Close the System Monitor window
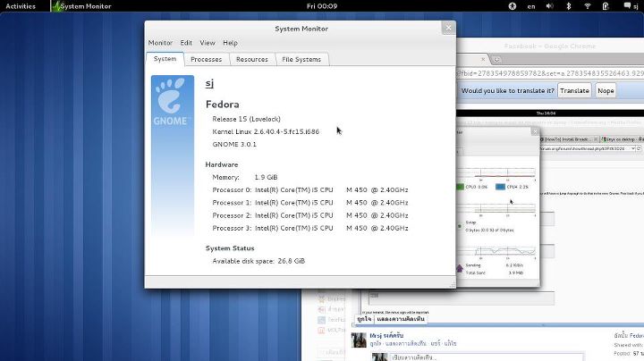644x361 pixels. (448, 28)
